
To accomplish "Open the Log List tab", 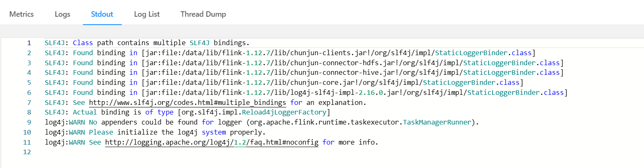I will [x=147, y=14].
